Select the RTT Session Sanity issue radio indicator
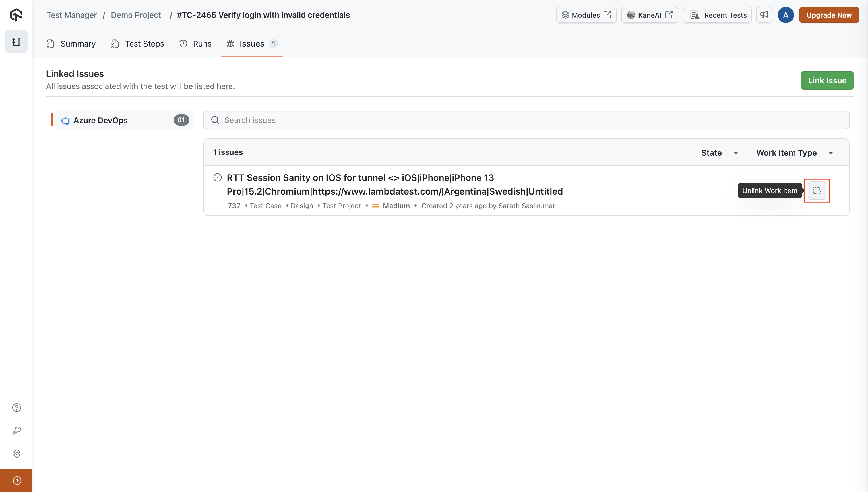Screen dimensions: 868x492 218,177
